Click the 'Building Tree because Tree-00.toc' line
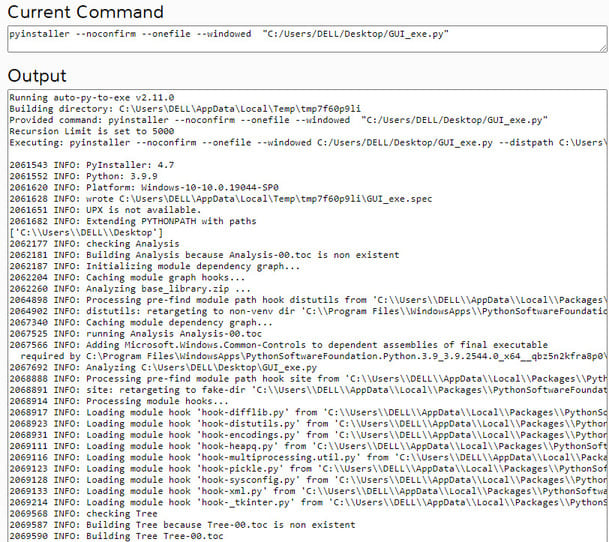 pos(182,526)
